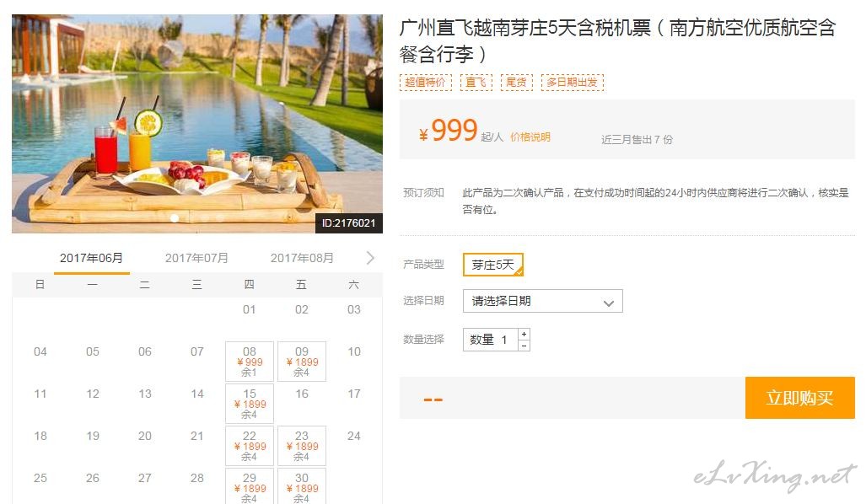Select June 29 in the calendar
Screen dimensions: 866x504
pyautogui.click(x=250, y=486)
